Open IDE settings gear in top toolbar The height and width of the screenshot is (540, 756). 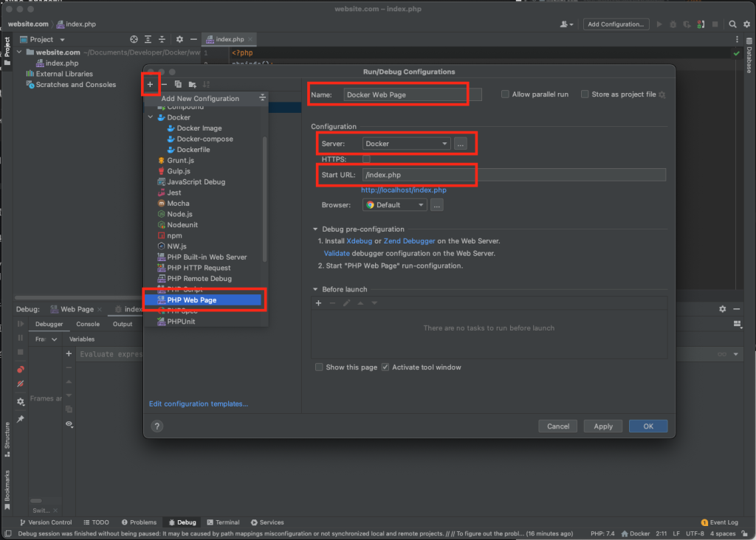click(x=746, y=24)
